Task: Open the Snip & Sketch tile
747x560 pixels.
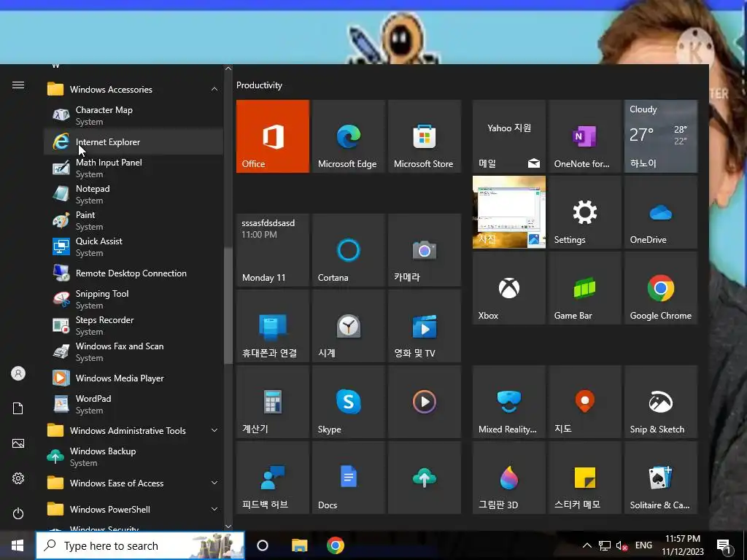Action: (661, 402)
